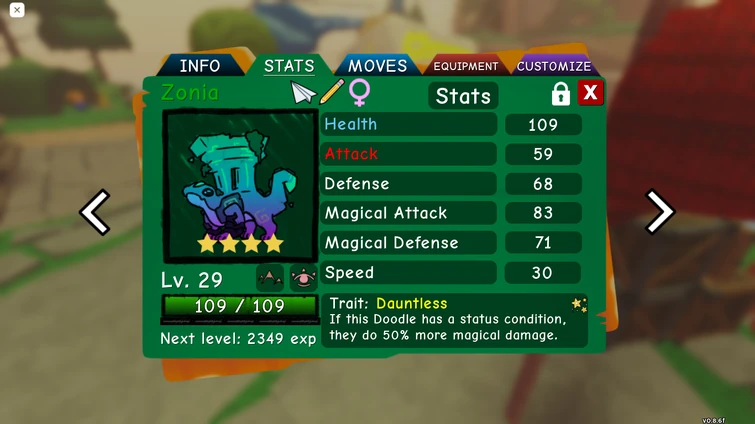Switch to the MOVES tab
Image resolution: width=755 pixels, height=424 pixels.
(x=378, y=65)
